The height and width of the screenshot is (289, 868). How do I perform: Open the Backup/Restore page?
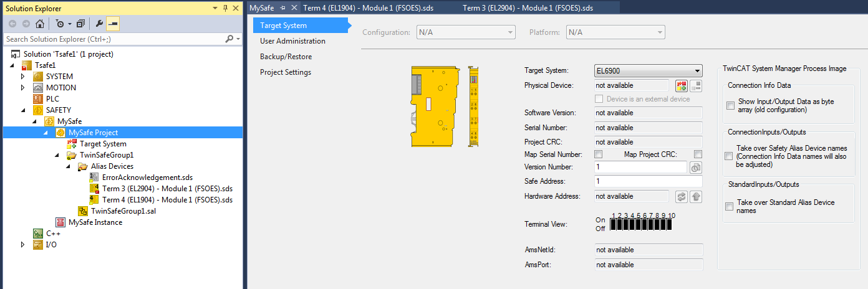tap(286, 57)
